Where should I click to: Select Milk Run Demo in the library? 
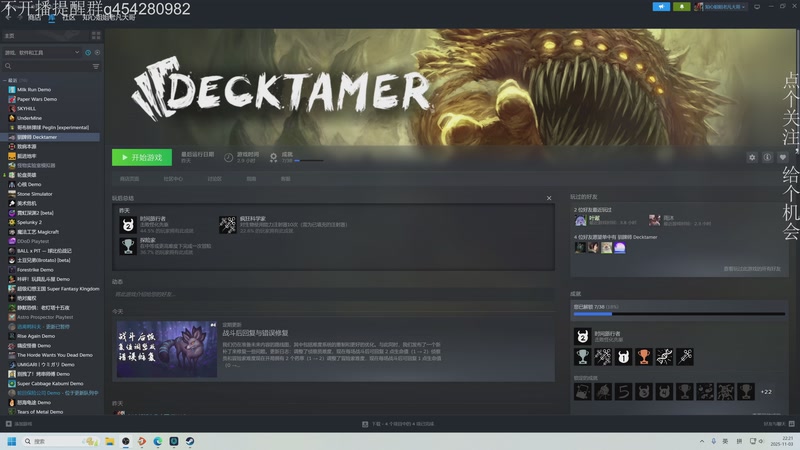[x=34, y=90]
